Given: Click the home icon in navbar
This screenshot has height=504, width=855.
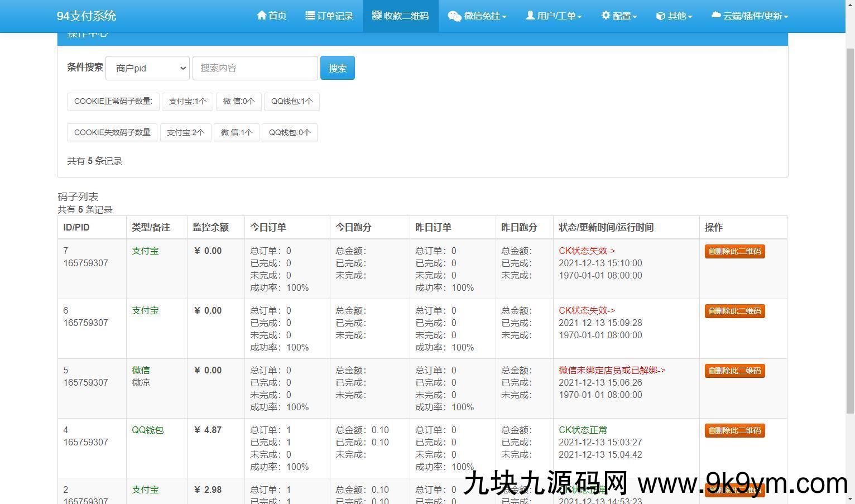Looking at the screenshot, I should [261, 16].
